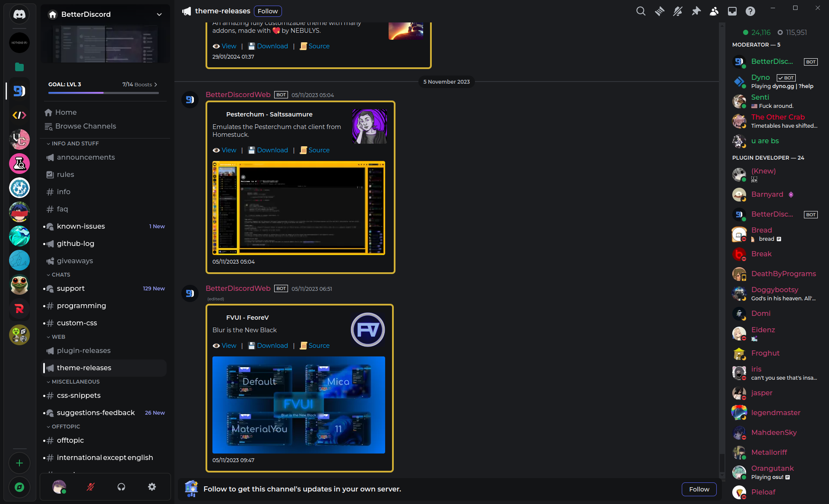Image resolution: width=829 pixels, height=504 pixels.
Task: Open the plugin-releases channel
Action: [x=83, y=350]
